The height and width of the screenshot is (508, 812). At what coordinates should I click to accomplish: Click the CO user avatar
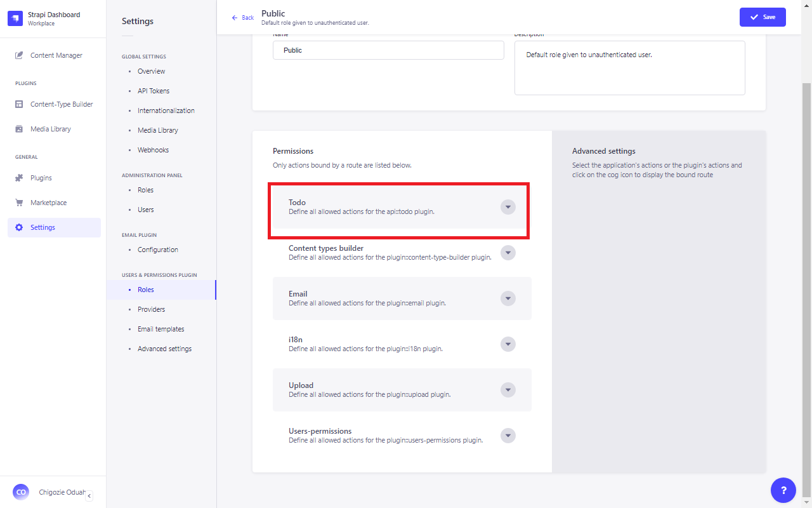tap(21, 492)
